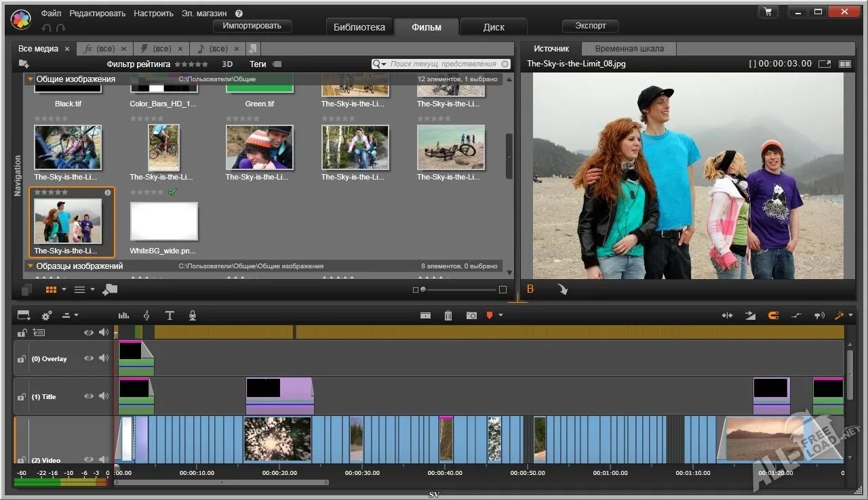Screen dimensions: 868x500
Task: Click the treble clef music icon
Action: point(146,316)
